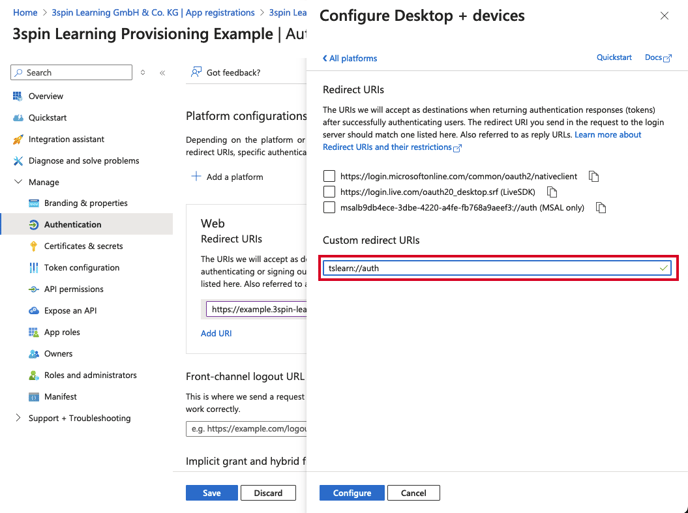Click the plus icon beside Add a platform

pos(196,176)
